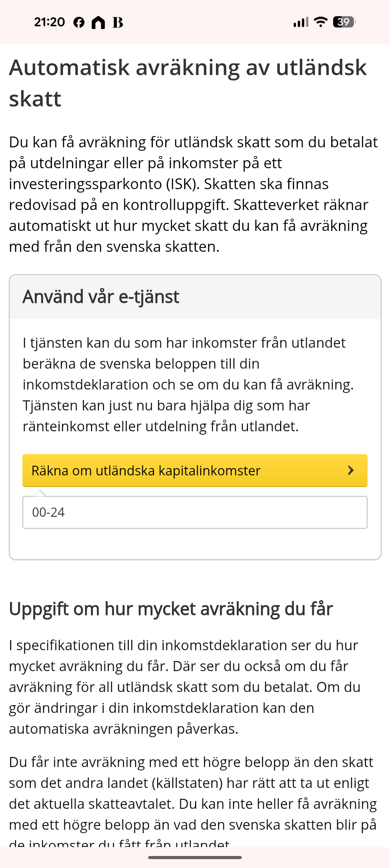The width and height of the screenshot is (390, 868).
Task: Tap the Facebook notification icon in status bar
Action: tap(79, 22)
